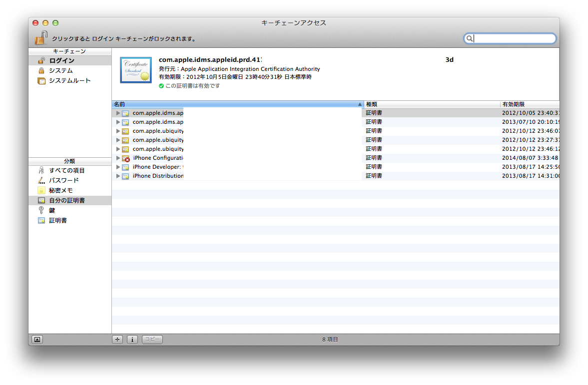Click the 2014/08/07 3:33:48 expiry cell

[530, 158]
